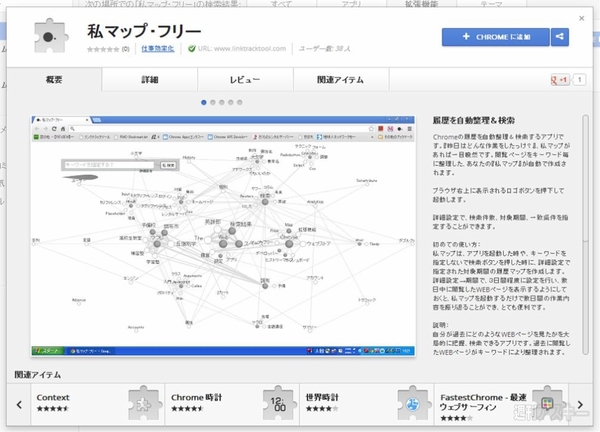Image resolution: width=600 pixels, height=432 pixels.
Task: Select the fifth screenshot carousel dot
Action: click(240, 102)
